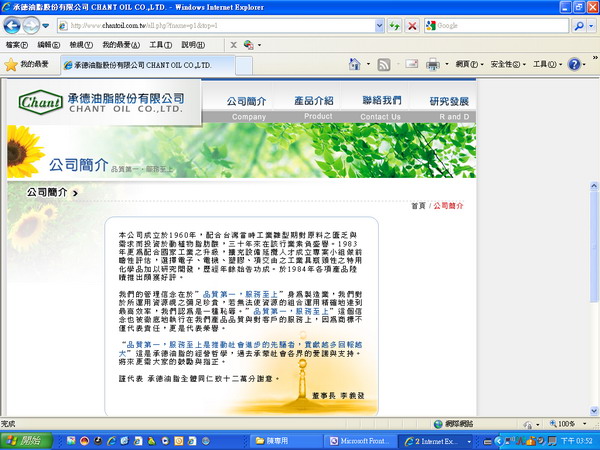This screenshot has width=600, height=450.
Task: Click the Google search box
Action: coord(497,26)
